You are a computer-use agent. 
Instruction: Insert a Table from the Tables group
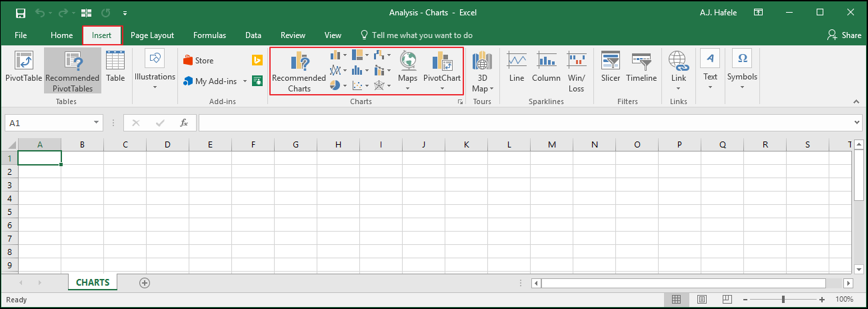pyautogui.click(x=115, y=67)
